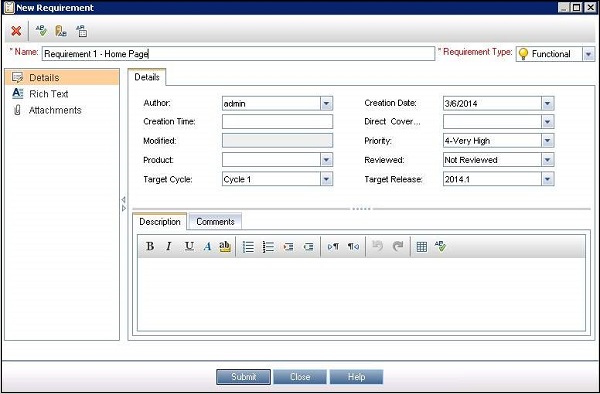
Task: Undo last edit in description editor
Action: [377, 246]
